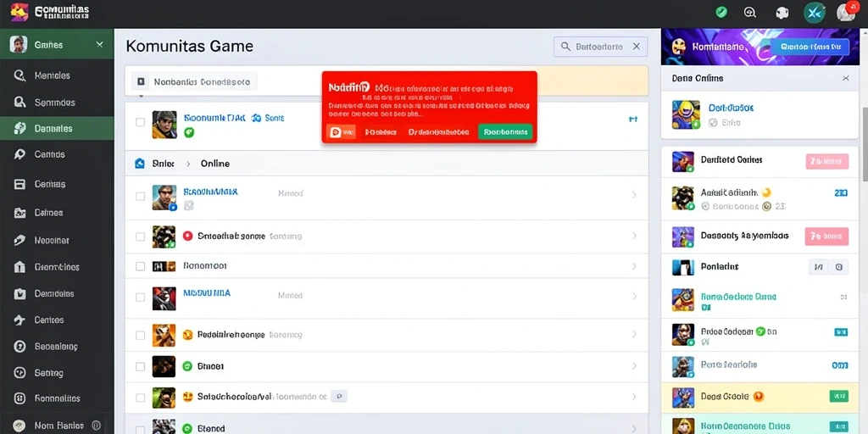
Task: Expand the Btnoet row via its chevron
Action: point(634,366)
